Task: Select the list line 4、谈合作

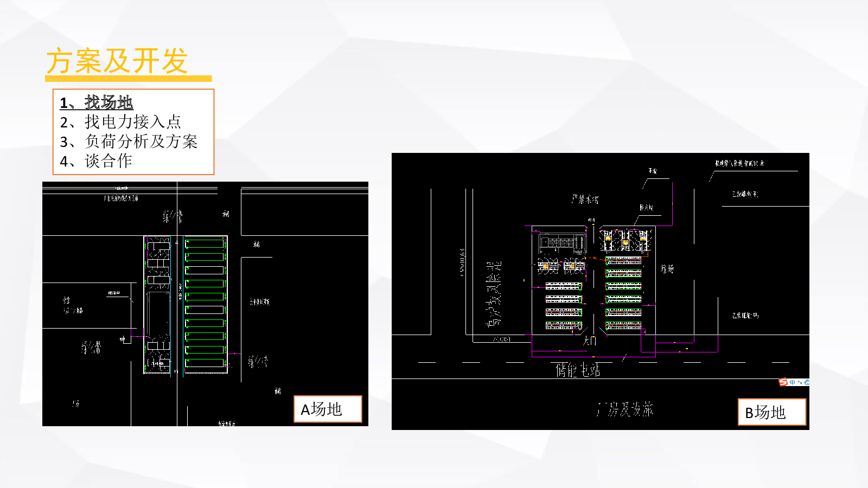Action: (96, 160)
